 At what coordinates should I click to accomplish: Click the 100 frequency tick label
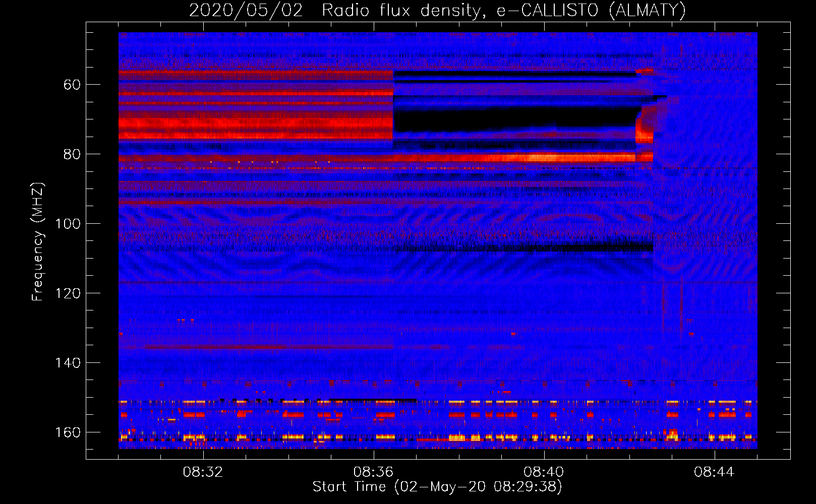pyautogui.click(x=68, y=224)
